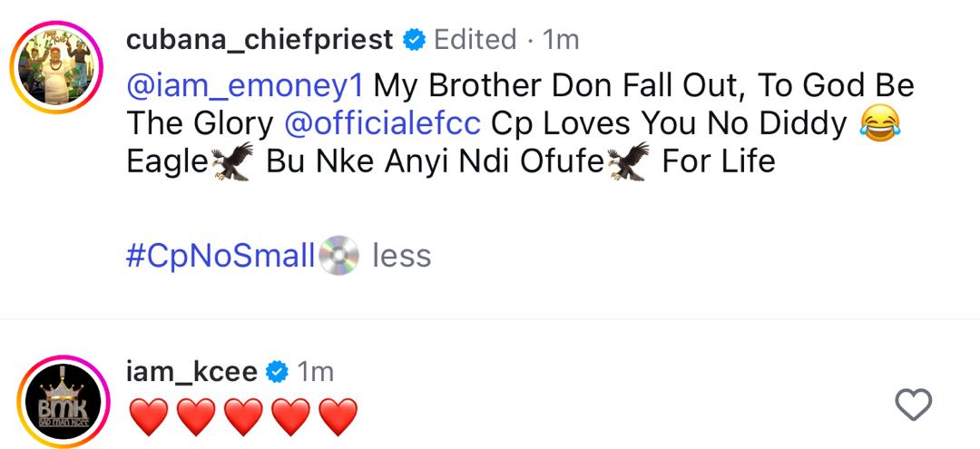Tap verified badge beside iam_kcee
Image resolution: width=980 pixels, height=449 pixels.
point(278,372)
